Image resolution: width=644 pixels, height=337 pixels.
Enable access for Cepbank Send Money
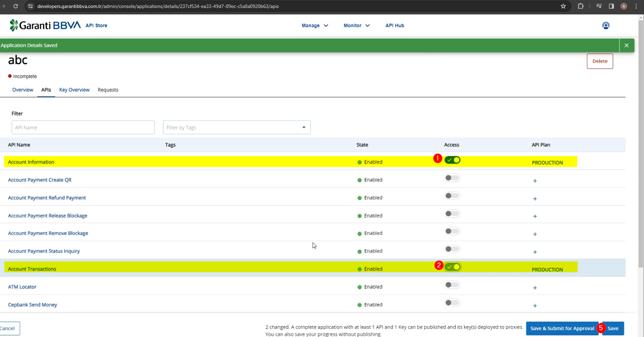[453, 303]
